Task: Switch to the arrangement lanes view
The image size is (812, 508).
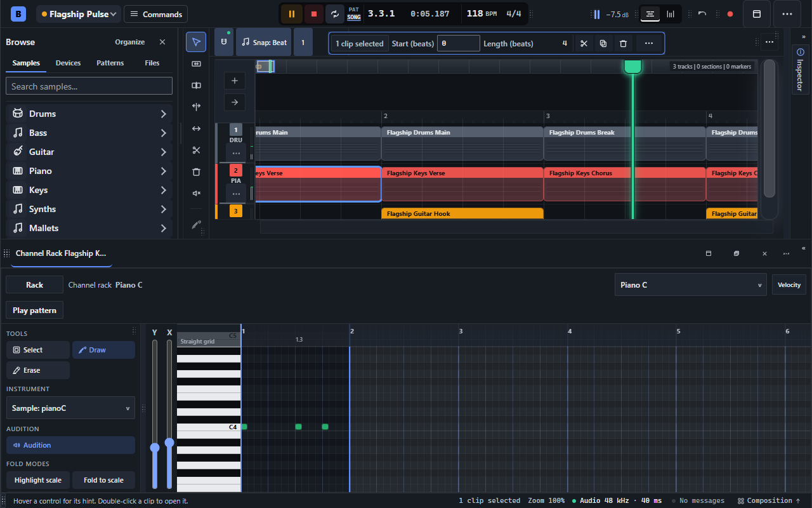Action: (x=650, y=14)
